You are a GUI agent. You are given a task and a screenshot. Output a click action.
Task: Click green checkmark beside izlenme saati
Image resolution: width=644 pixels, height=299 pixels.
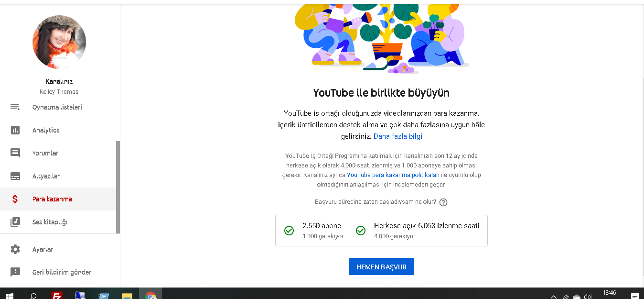361,231
